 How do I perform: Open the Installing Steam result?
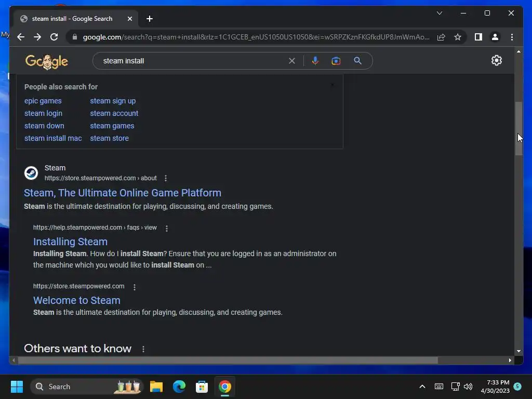pos(70,242)
